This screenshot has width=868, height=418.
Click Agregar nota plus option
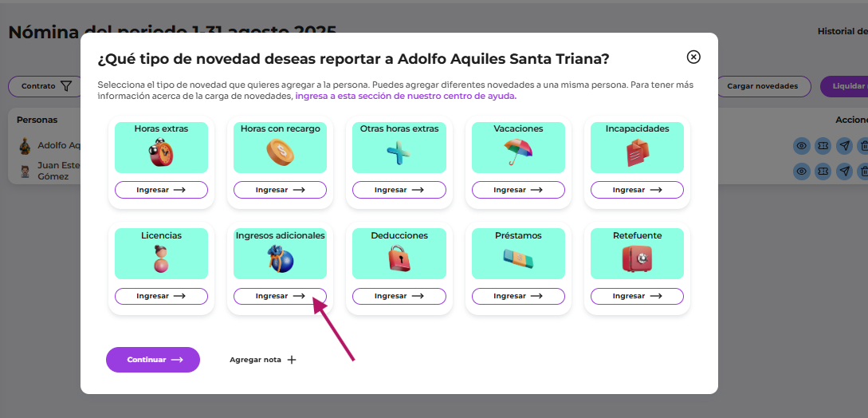coord(263,360)
